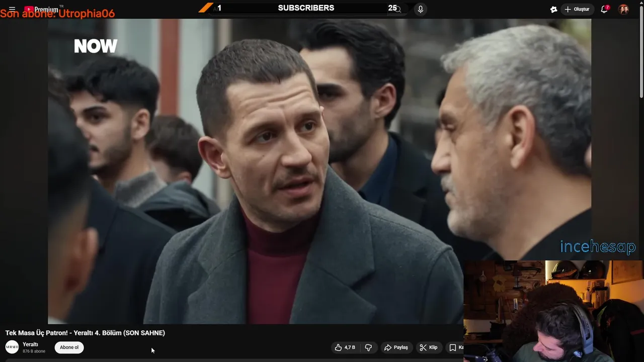The image size is (644, 362).
Task: Click the Paylaş share button
Action: coord(396,347)
